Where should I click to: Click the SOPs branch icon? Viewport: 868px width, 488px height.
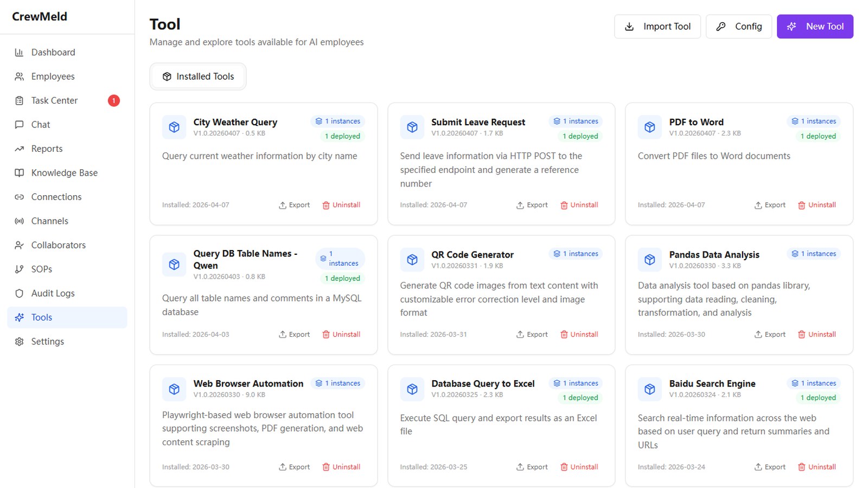click(20, 269)
